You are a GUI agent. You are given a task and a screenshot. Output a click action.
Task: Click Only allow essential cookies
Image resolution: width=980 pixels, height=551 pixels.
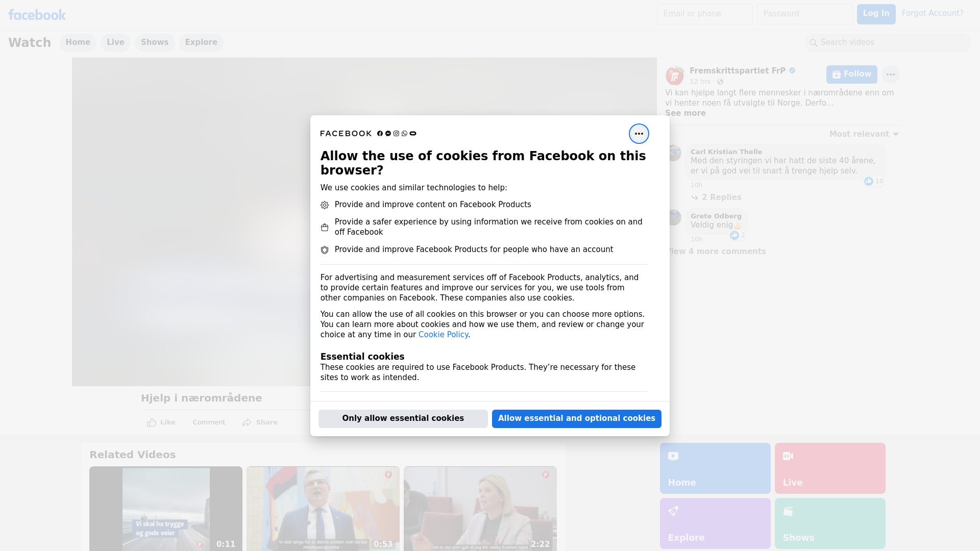click(403, 419)
